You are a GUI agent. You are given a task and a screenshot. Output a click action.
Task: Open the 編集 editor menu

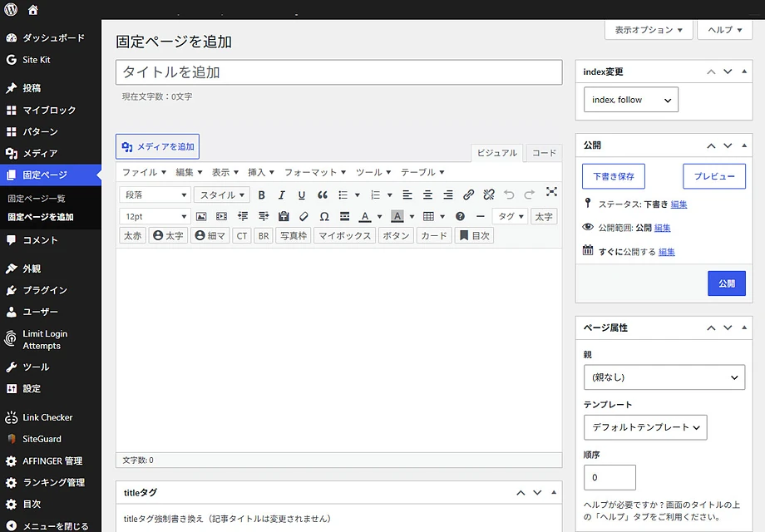(189, 172)
